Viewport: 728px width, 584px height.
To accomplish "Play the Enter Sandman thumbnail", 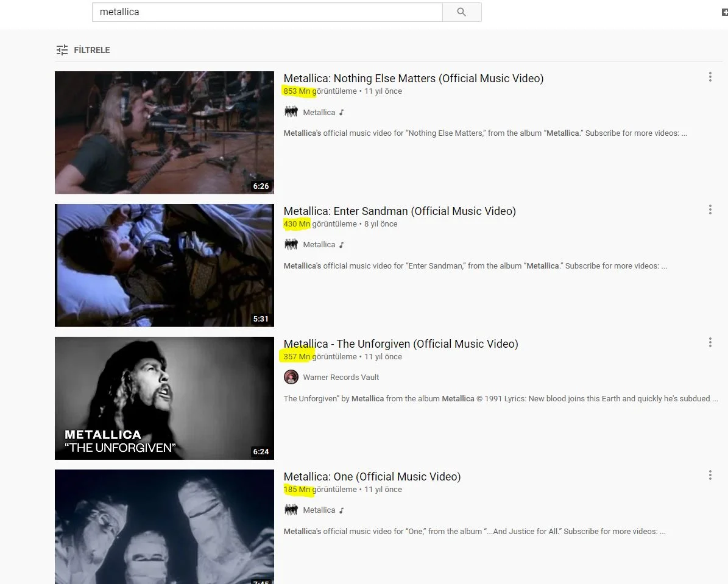I will point(164,265).
